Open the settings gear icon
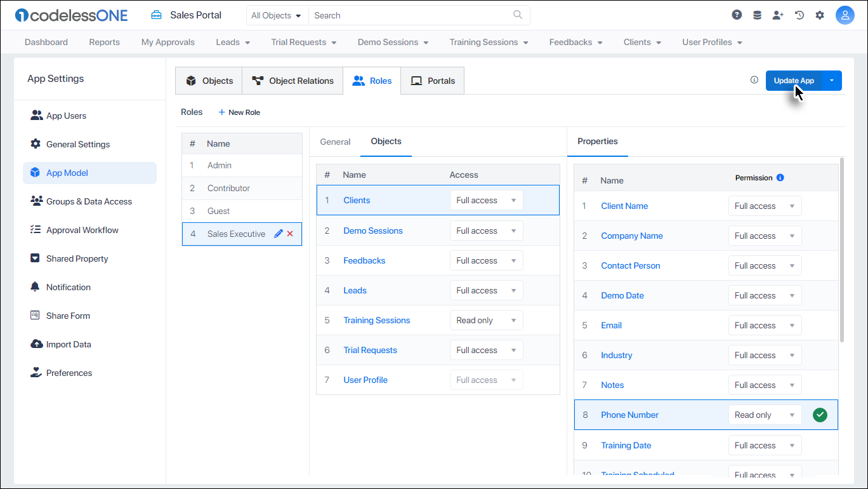This screenshot has height=489, width=868. 820,15
